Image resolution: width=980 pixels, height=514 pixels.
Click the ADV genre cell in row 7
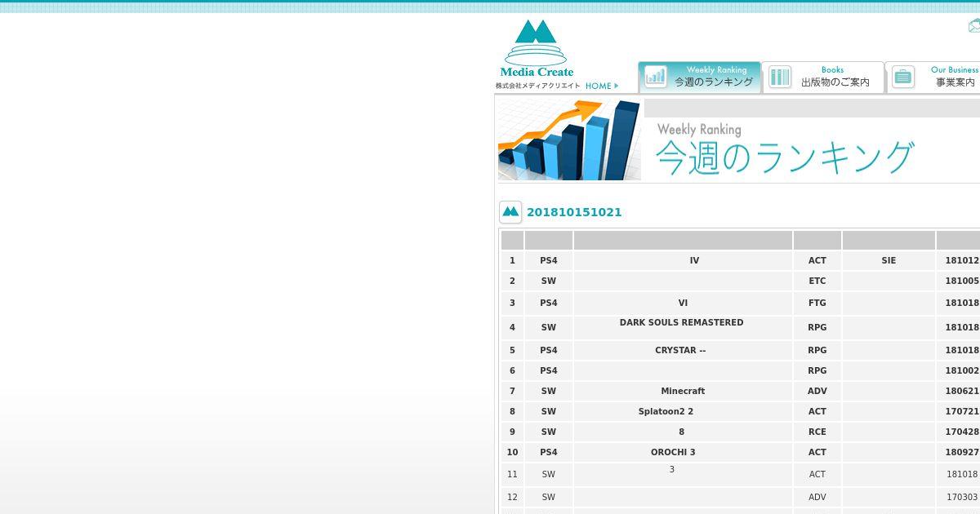[817, 391]
